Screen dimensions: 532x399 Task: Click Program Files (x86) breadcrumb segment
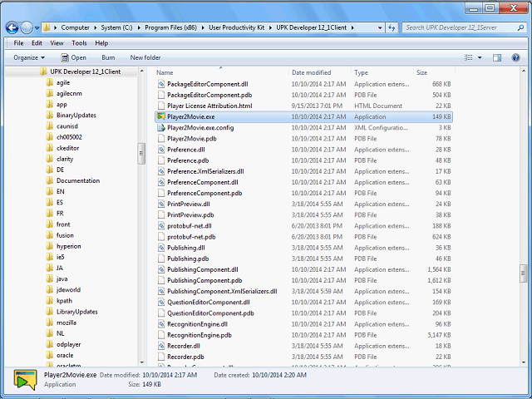point(170,27)
